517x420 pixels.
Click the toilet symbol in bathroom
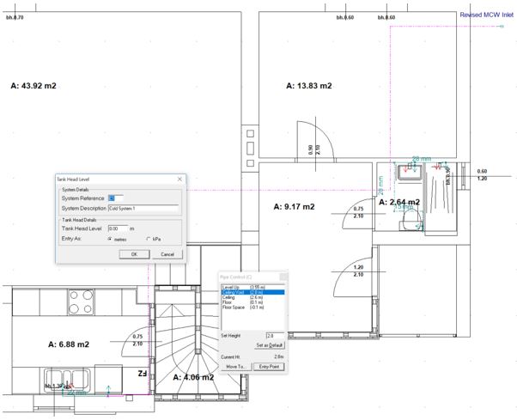411,220
